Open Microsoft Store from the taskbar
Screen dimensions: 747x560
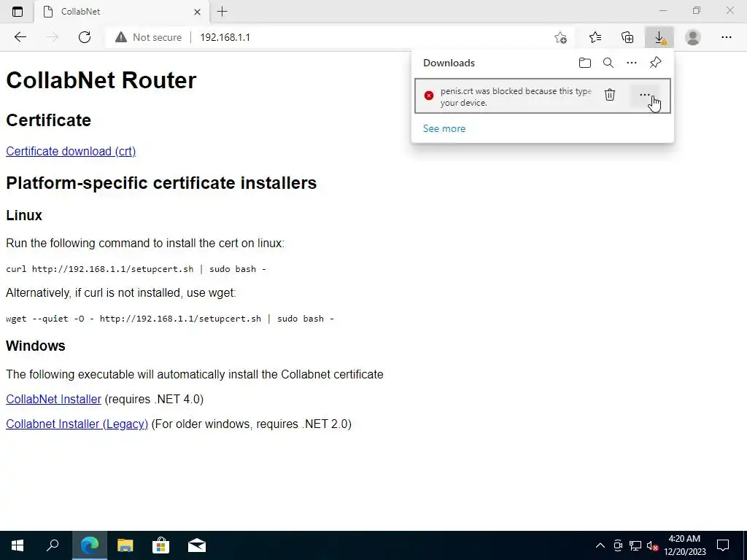(161, 545)
